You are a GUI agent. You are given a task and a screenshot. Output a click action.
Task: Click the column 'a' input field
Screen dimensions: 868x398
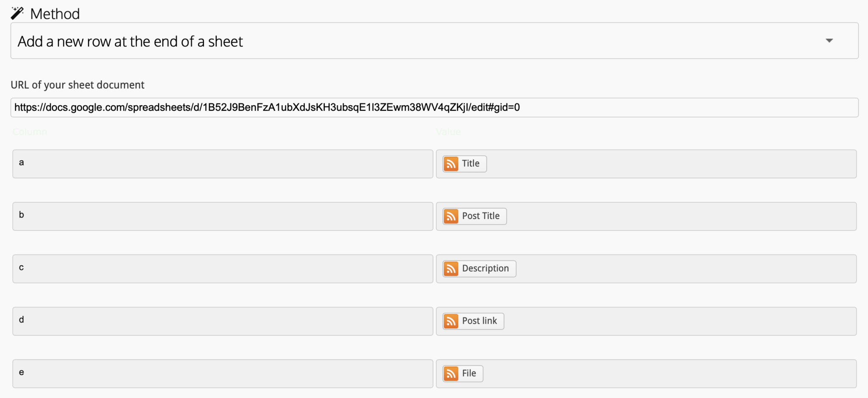coord(223,164)
